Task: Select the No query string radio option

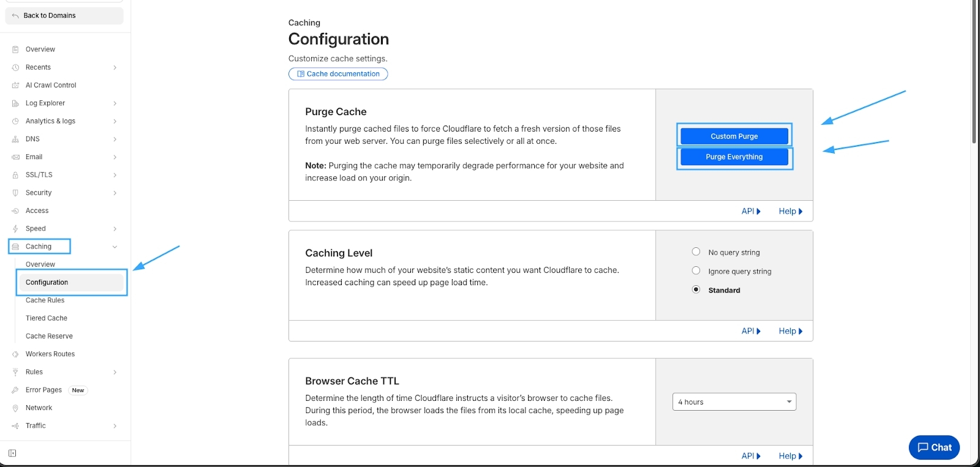Action: (696, 252)
